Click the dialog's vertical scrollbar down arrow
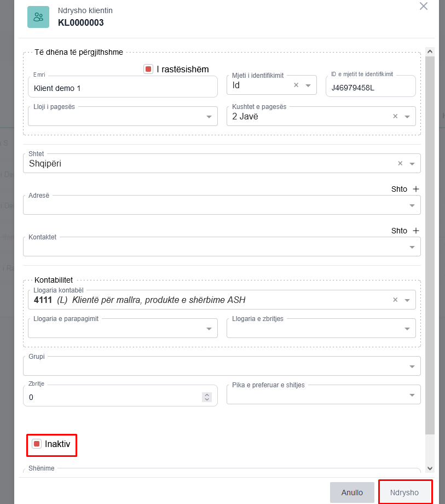This screenshot has width=445, height=504. 430,468
